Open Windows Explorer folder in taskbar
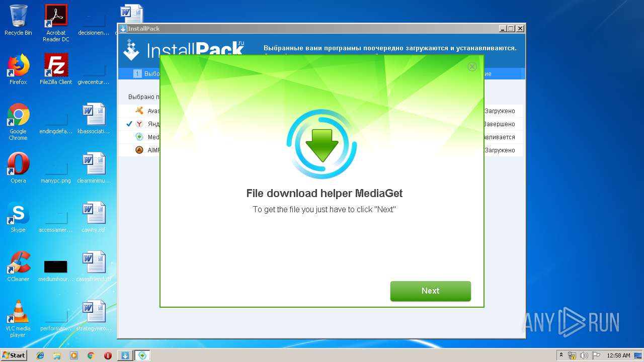644x362 pixels. pyautogui.click(x=57, y=355)
